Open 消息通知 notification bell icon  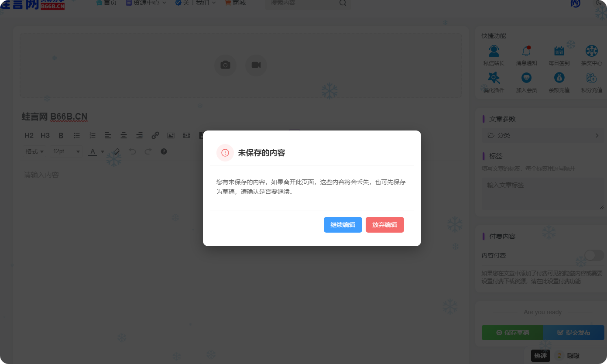pyautogui.click(x=526, y=51)
